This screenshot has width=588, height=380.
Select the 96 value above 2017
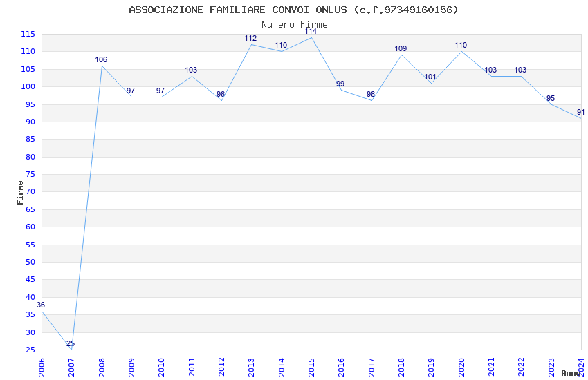click(371, 95)
